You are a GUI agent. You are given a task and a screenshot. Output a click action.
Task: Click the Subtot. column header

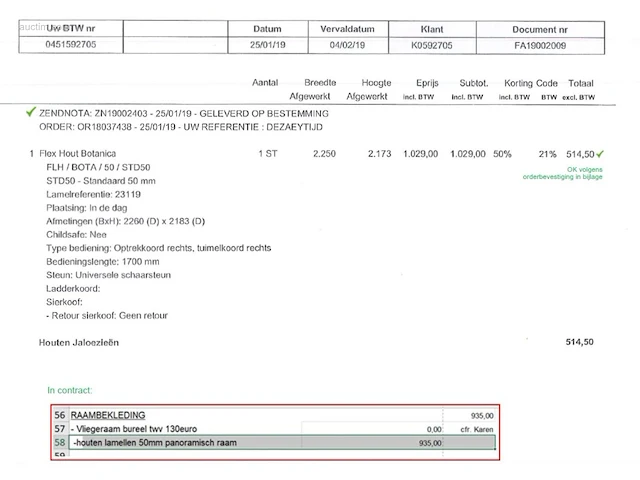point(473,83)
